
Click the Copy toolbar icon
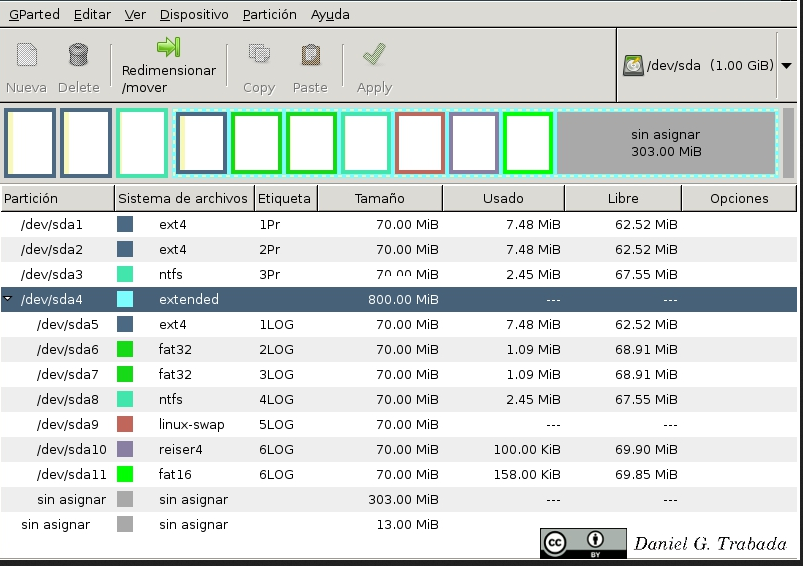click(259, 53)
